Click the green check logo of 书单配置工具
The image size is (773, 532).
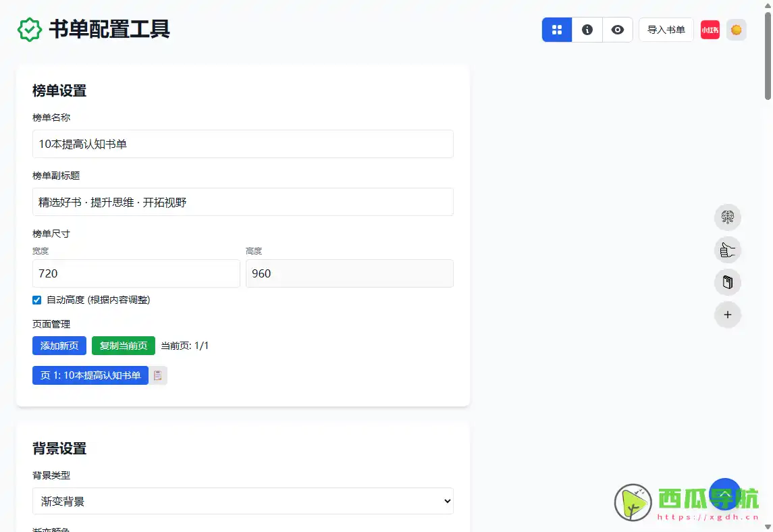[x=28, y=30]
